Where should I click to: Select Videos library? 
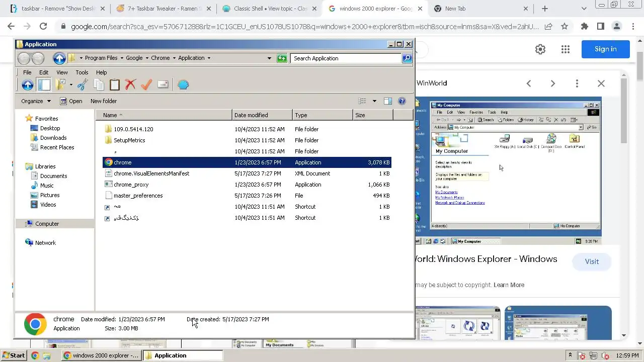[48, 205]
